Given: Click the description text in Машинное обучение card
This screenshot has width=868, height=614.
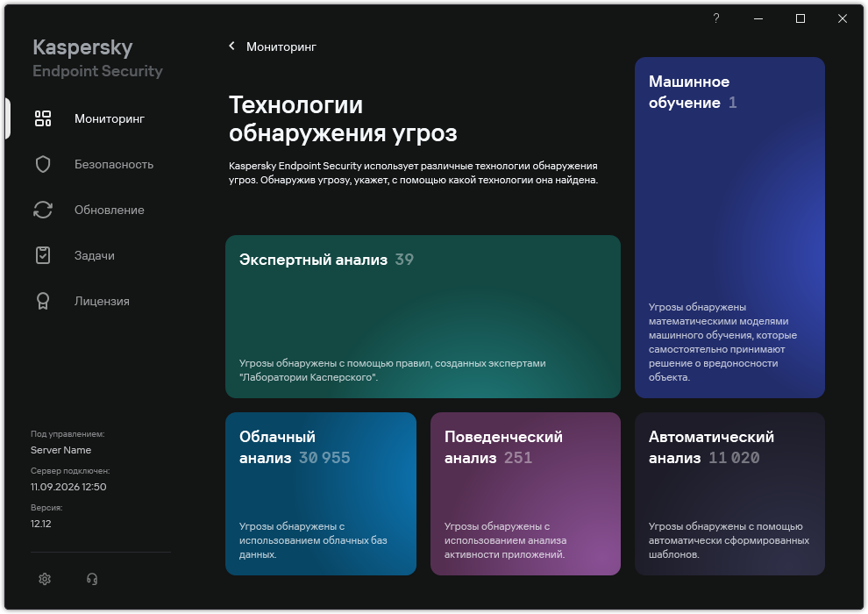Looking at the screenshot, I should pyautogui.click(x=723, y=342).
